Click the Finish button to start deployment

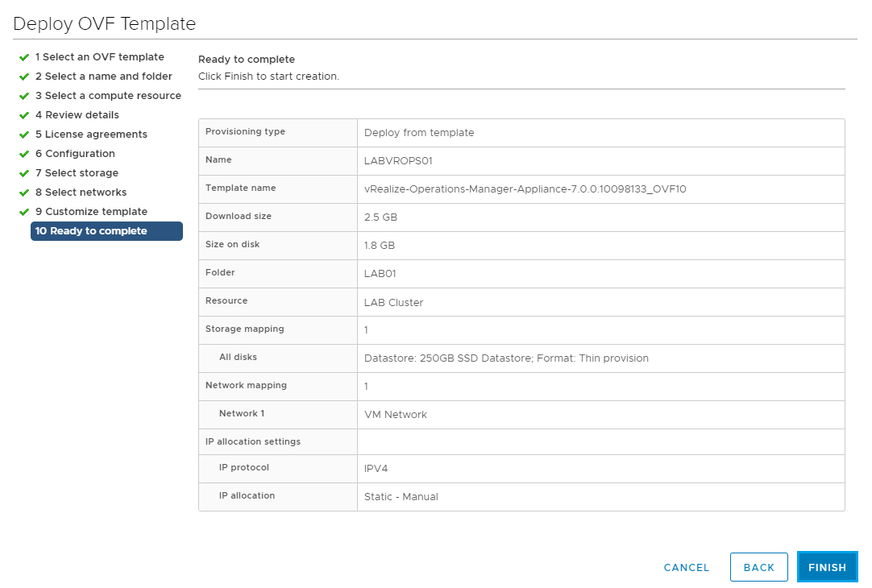tap(827, 567)
